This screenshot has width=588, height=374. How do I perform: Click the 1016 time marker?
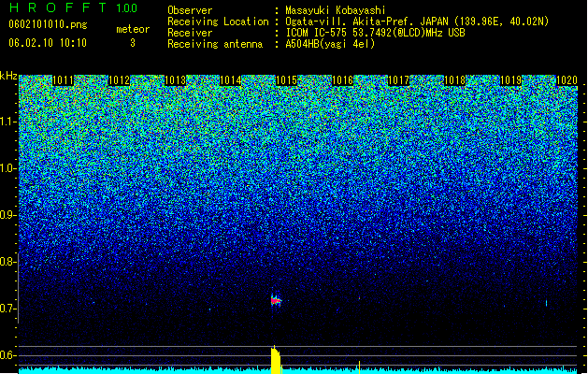click(343, 80)
